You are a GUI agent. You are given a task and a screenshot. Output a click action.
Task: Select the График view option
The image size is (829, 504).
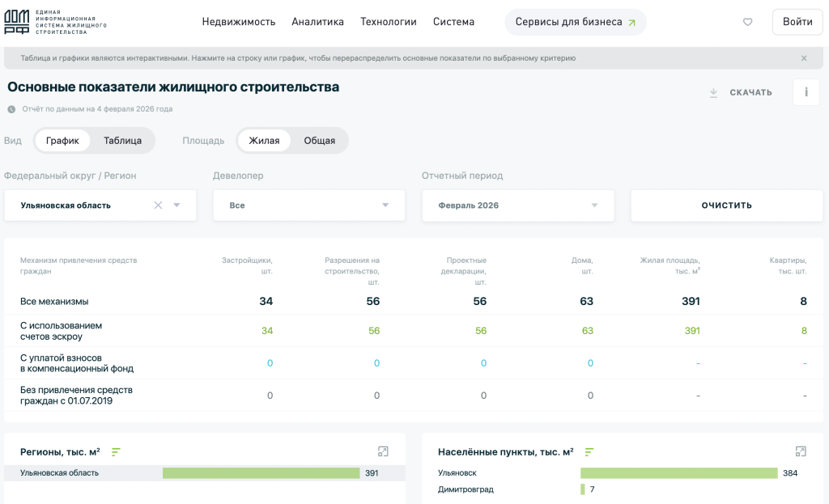click(62, 141)
